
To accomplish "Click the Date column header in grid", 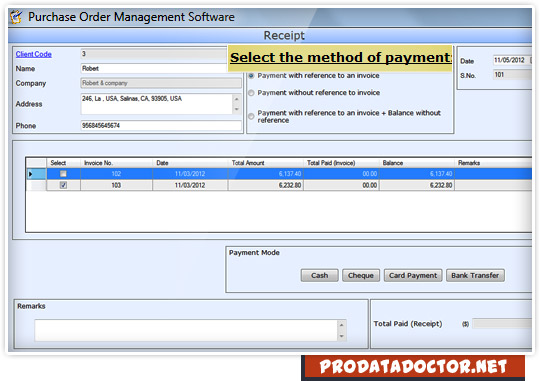I will (x=190, y=163).
